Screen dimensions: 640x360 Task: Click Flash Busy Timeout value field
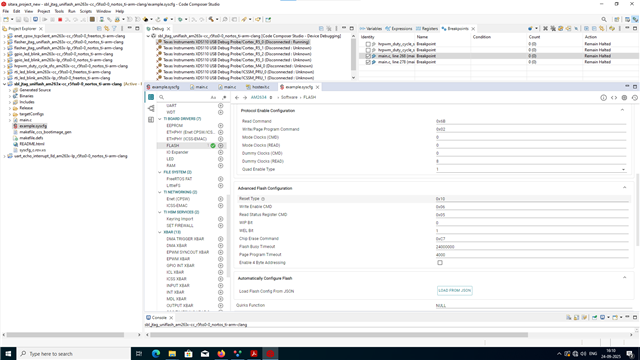531,247
